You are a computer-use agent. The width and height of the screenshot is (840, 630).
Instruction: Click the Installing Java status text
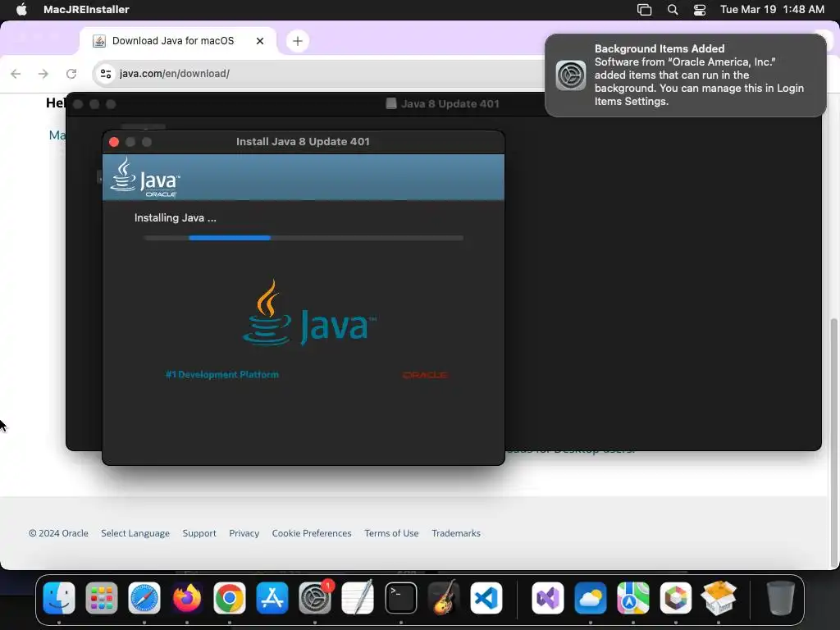click(176, 217)
